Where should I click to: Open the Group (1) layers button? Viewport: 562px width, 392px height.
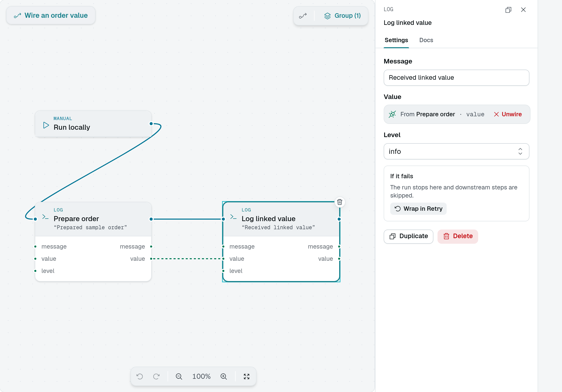click(x=342, y=16)
